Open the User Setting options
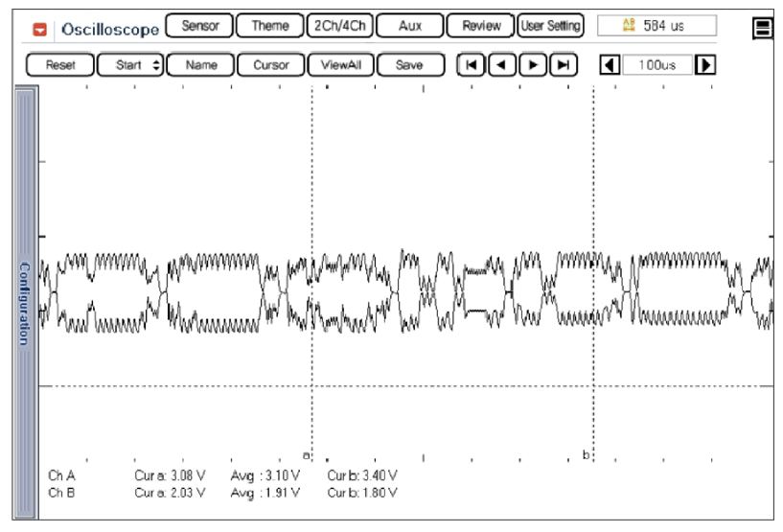The height and width of the screenshot is (532, 783). [551, 26]
